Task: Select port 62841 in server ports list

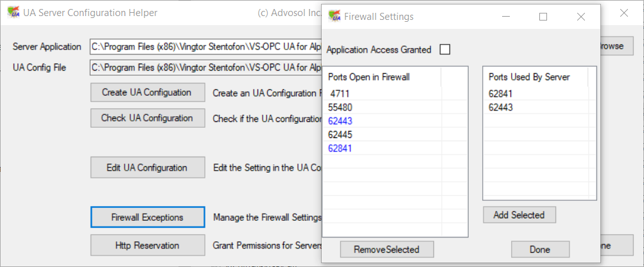Action: tap(501, 94)
